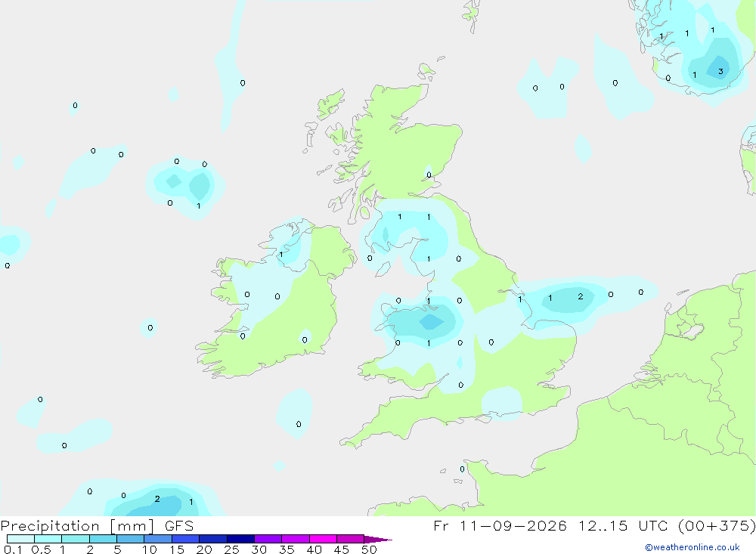Click the 20–25 mm legend swatch
This screenshot has width=756, height=554.
pyautogui.click(x=213, y=539)
